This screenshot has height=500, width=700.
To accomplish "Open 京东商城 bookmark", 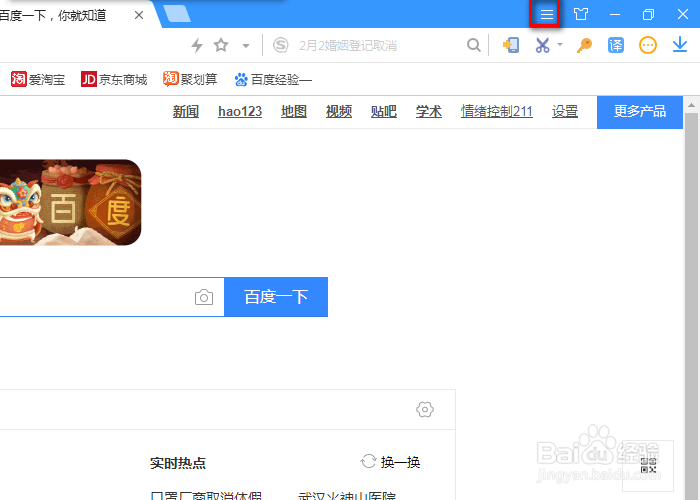I will pyautogui.click(x=114, y=79).
